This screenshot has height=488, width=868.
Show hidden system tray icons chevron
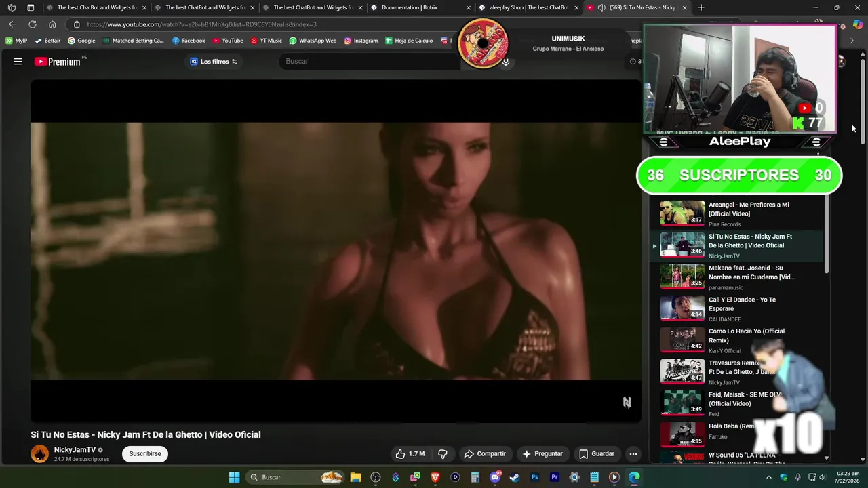tap(769, 477)
